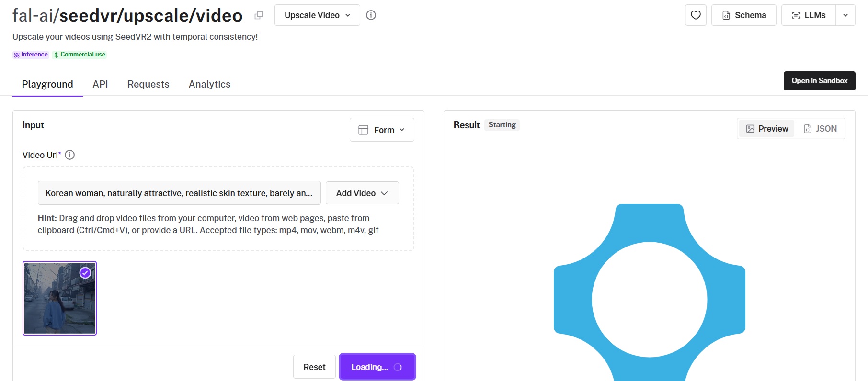Expand the Add Video dropdown
Viewport: 868px width, 381px height.
[x=362, y=193]
